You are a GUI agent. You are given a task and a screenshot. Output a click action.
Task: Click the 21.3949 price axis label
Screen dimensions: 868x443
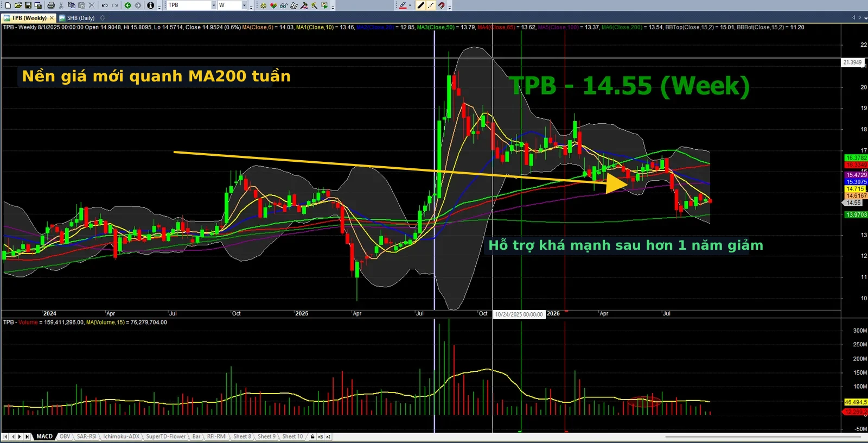[852, 62]
